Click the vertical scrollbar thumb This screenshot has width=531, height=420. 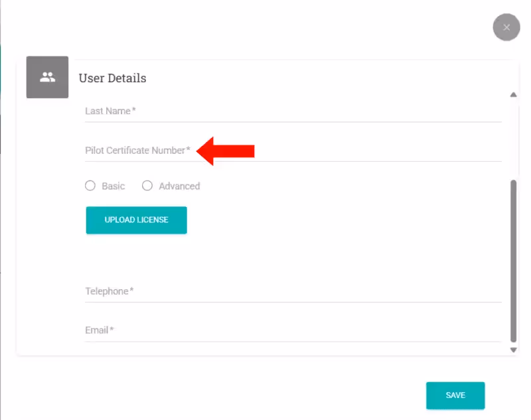[513, 259]
